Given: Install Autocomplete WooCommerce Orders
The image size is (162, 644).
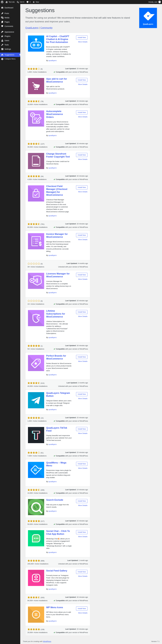Looking at the screenshot, I should (x=82, y=113).
